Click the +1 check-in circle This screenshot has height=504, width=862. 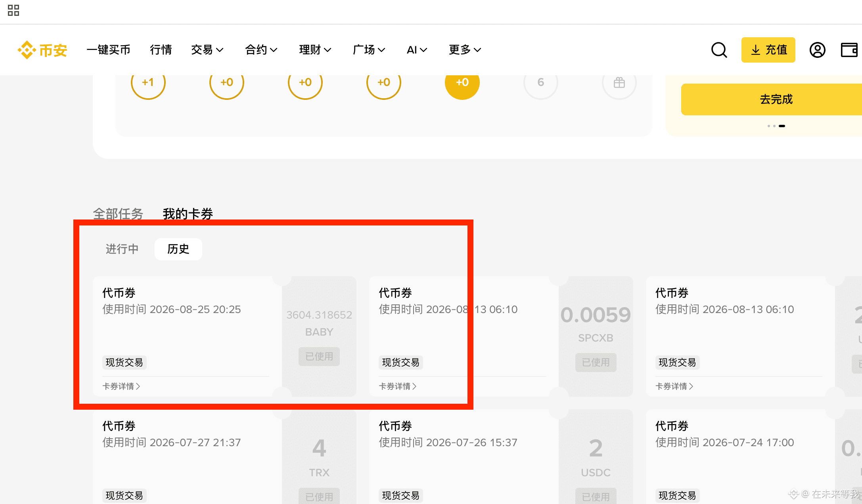148,82
